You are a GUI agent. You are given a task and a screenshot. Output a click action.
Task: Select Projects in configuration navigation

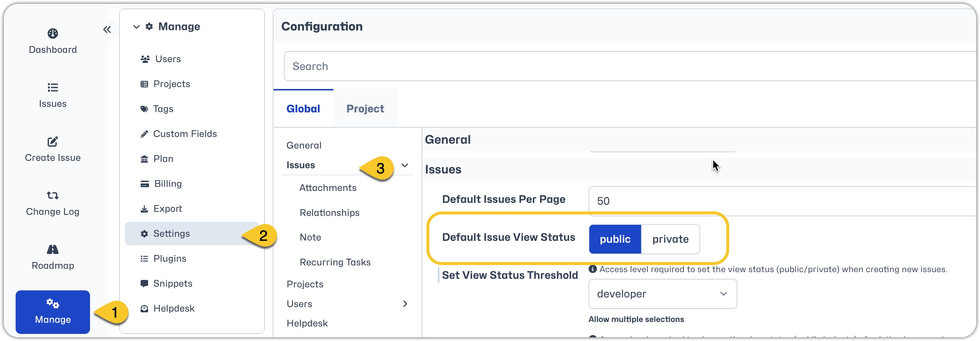point(305,284)
